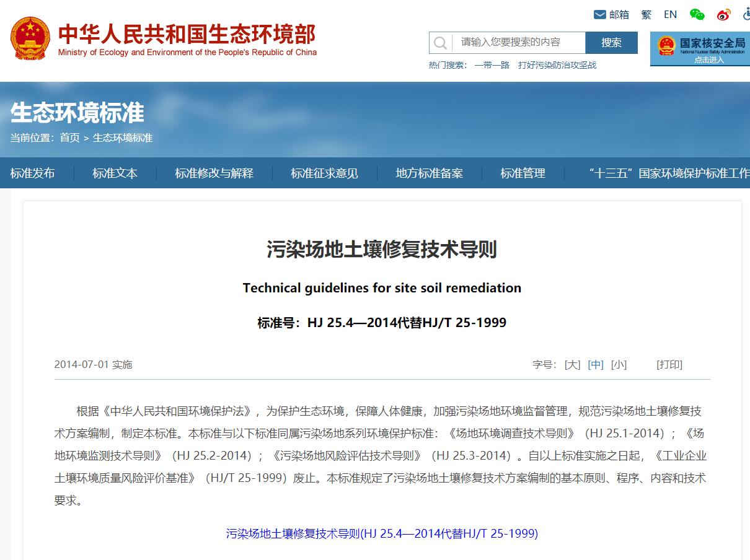
Task: Open the 国家核安全局 banner
Action: [701, 48]
